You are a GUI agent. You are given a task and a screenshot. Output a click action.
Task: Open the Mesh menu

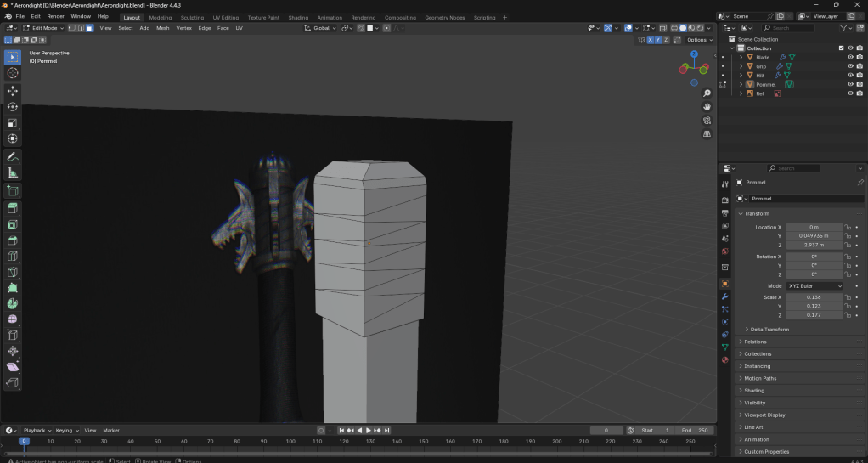coord(163,28)
